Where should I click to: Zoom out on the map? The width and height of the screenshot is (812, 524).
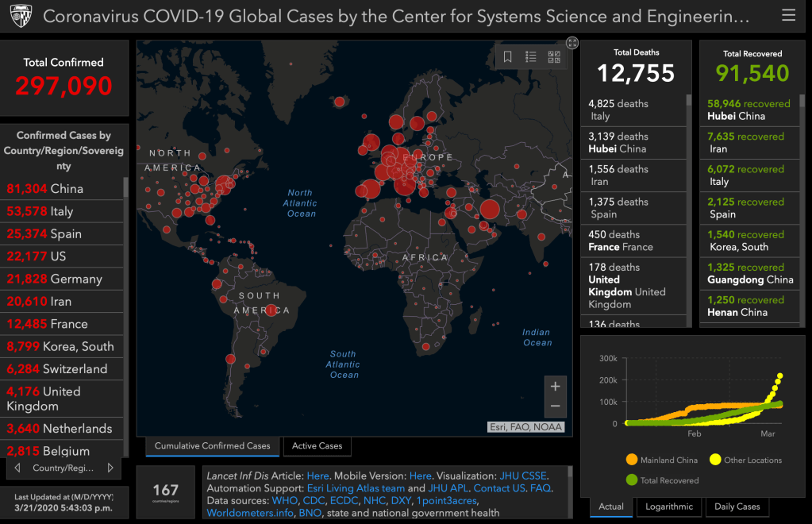555,406
